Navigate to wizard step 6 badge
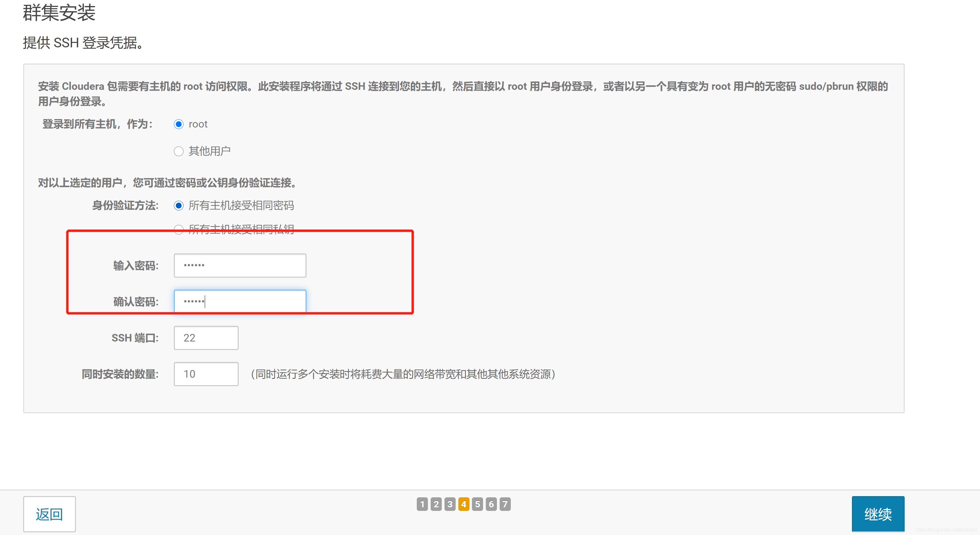This screenshot has width=980, height=535. pos(491,504)
